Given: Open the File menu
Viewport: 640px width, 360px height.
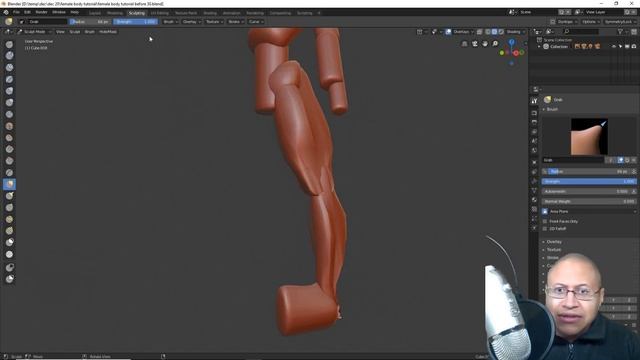Looking at the screenshot, I should pyautogui.click(x=16, y=12).
